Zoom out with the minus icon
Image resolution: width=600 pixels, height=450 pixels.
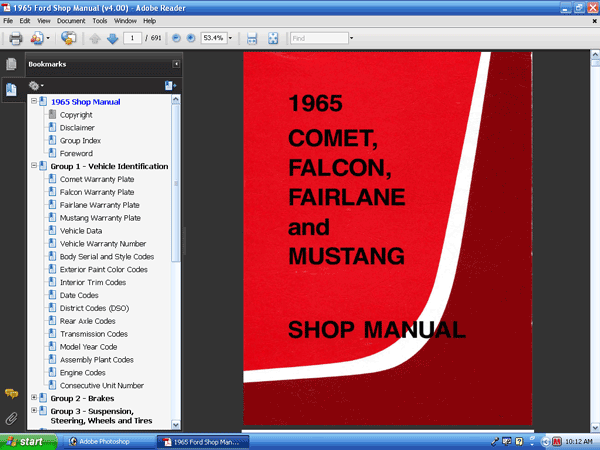[x=176, y=38]
